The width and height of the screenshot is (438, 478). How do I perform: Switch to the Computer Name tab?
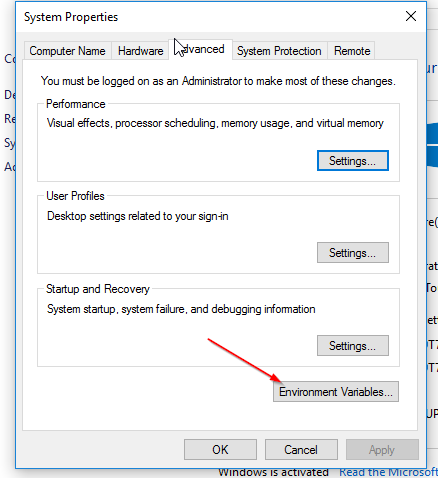click(67, 51)
